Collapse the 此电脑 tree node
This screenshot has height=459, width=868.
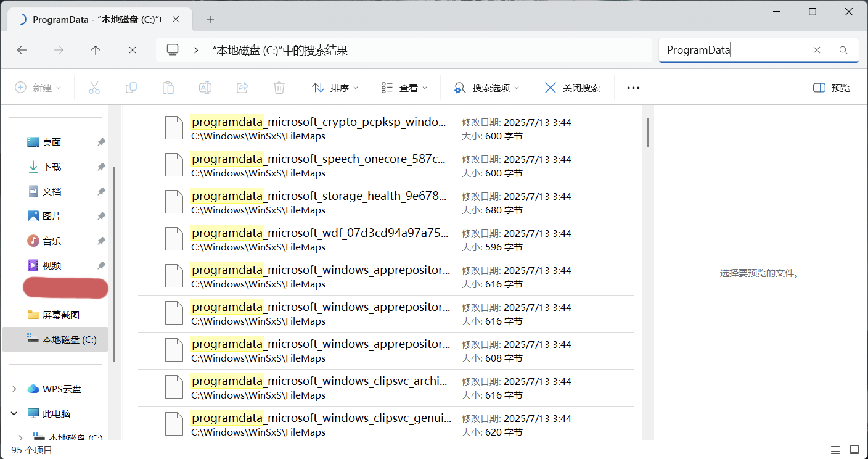coord(14,413)
